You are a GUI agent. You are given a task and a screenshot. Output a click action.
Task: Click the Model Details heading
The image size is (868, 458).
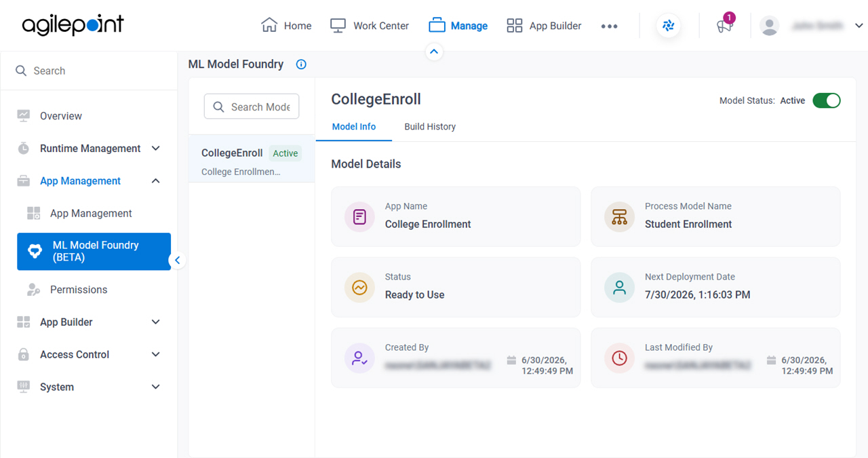[366, 164]
